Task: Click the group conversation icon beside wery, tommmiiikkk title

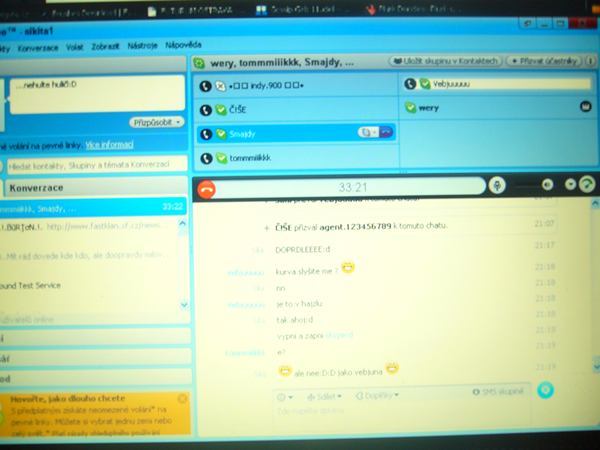Action: click(199, 63)
